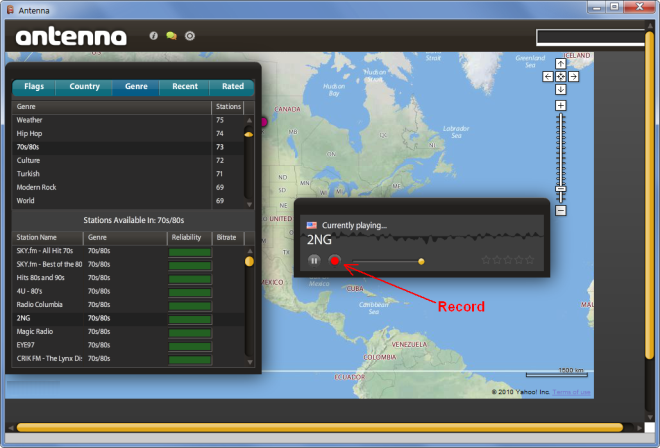Click the station list up arrow
Image resolution: width=660 pixels, height=448 pixels.
250,251
